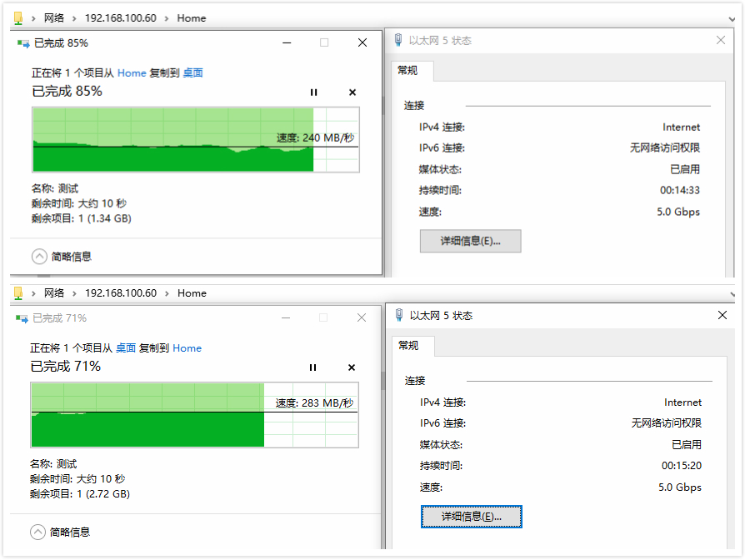Click 无网络访问权限 in upper status window
The height and width of the screenshot is (560, 745).
pyautogui.click(x=665, y=147)
